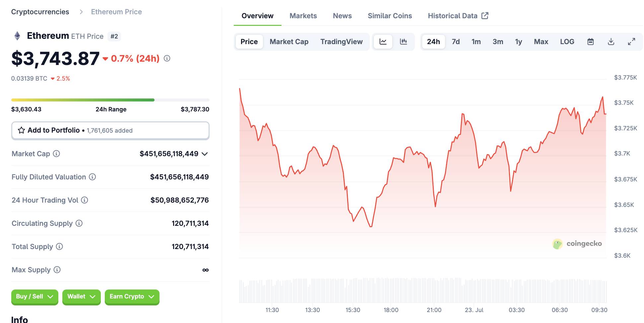Open the Similar Coins tab
The image size is (644, 323).
[390, 16]
